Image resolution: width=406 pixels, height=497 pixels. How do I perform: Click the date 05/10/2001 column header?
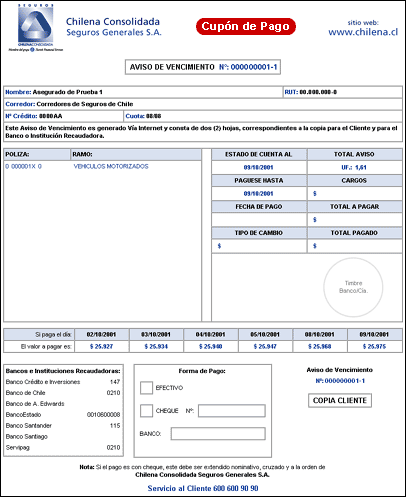(265, 334)
